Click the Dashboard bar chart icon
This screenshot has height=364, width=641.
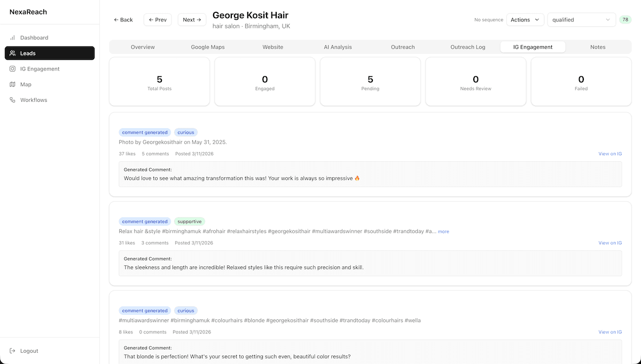[13, 38]
